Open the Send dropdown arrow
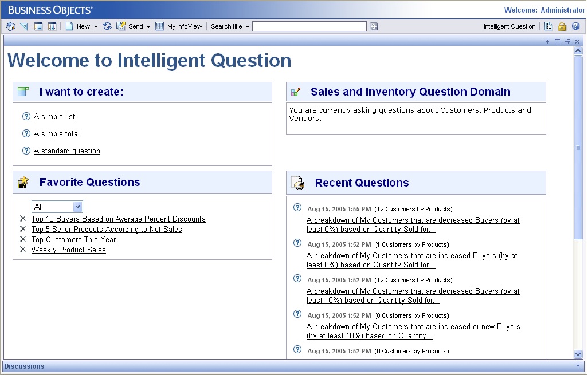The width and height of the screenshot is (588, 375). click(148, 27)
